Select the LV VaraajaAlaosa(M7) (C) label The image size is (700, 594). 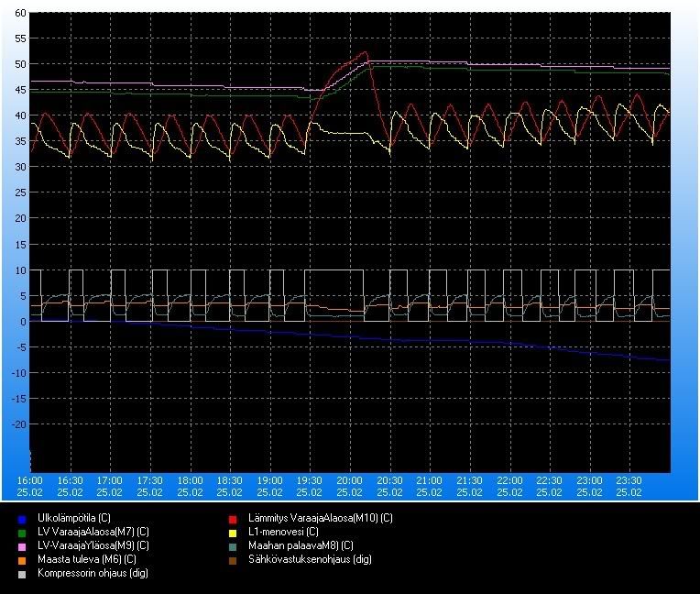tap(93, 532)
